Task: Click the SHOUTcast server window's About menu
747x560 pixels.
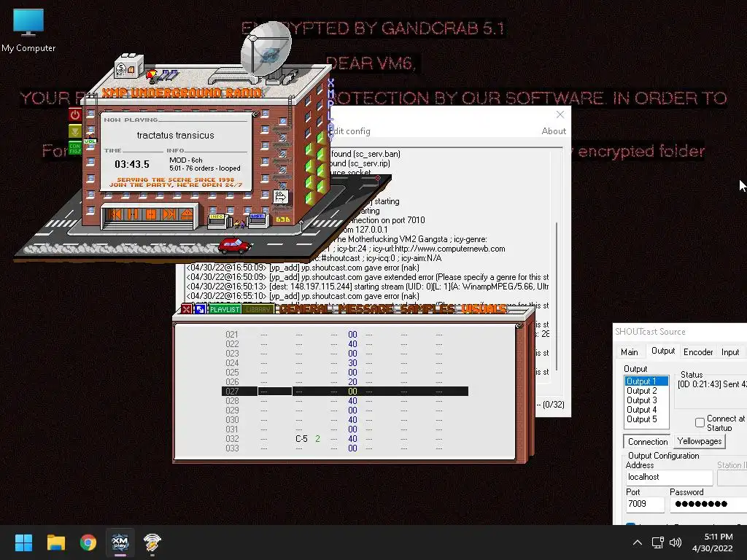Action: [x=554, y=131]
